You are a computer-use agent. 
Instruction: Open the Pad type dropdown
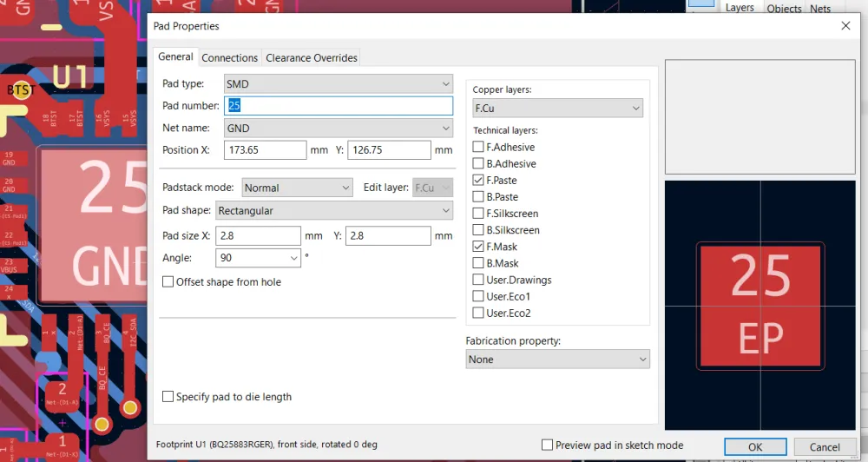338,84
